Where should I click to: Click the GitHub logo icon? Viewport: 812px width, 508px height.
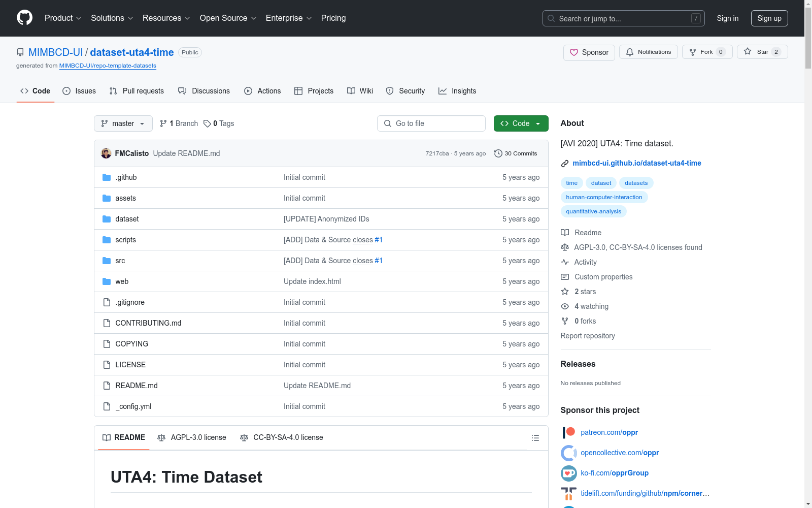click(x=24, y=18)
